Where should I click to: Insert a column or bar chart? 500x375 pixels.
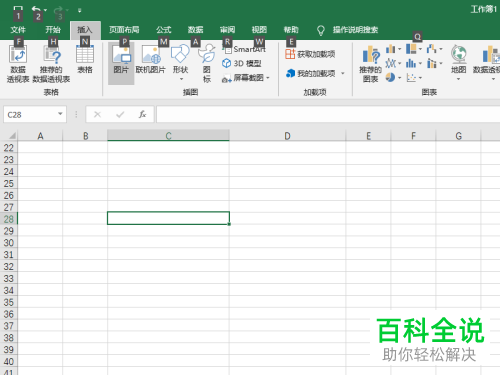coord(393,49)
